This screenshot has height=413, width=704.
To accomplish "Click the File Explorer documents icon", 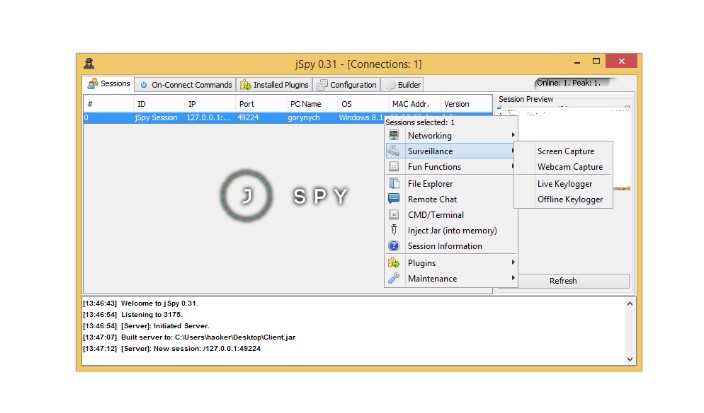I will tap(394, 183).
